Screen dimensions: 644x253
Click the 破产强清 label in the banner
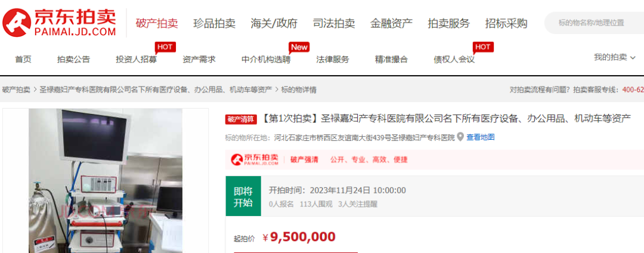tap(304, 160)
